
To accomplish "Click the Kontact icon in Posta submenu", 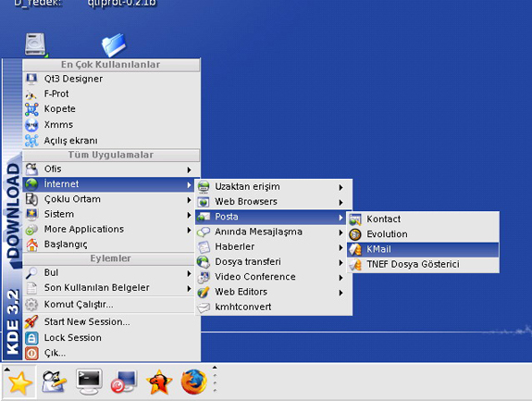I will coord(355,219).
